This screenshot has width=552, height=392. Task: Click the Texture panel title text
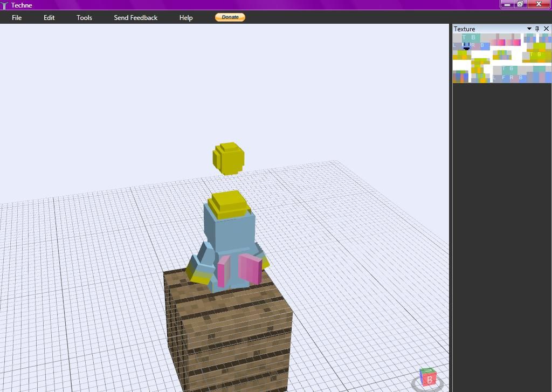tap(464, 29)
